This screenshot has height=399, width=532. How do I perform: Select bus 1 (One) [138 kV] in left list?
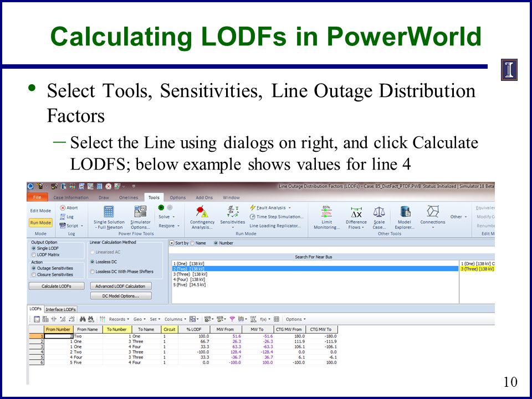tap(315, 264)
